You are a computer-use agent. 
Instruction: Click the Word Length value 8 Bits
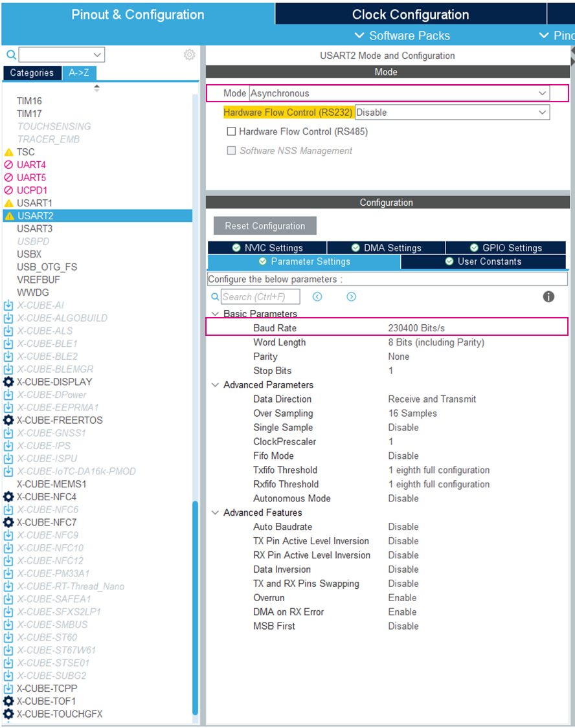[436, 342]
